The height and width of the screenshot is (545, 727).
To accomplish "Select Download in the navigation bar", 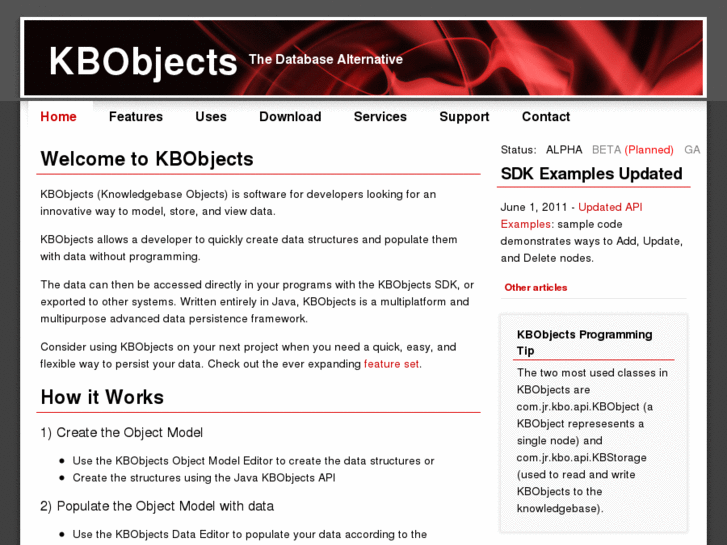I will point(290,116).
